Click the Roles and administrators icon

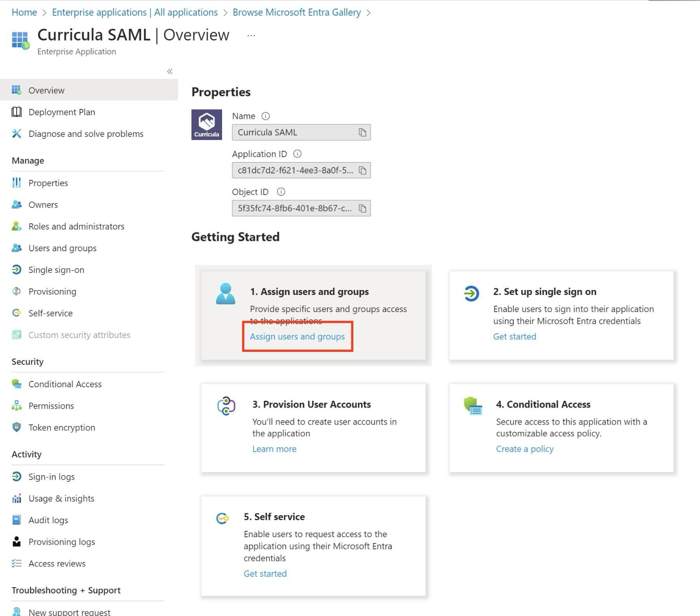[17, 226]
